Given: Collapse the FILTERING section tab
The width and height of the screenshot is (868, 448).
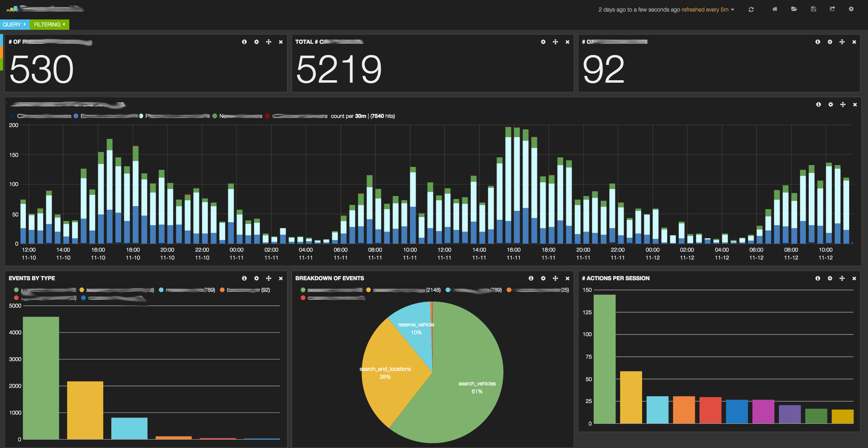Looking at the screenshot, I should coord(50,24).
